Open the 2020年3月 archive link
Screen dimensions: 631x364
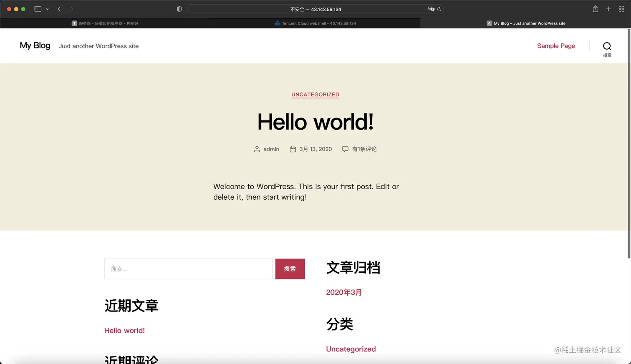coord(344,292)
